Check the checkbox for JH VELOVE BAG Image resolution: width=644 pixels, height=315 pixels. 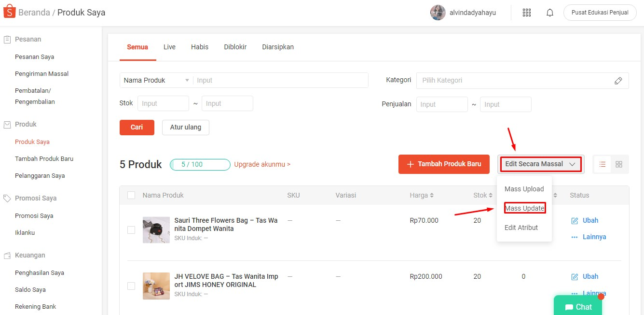(x=131, y=286)
